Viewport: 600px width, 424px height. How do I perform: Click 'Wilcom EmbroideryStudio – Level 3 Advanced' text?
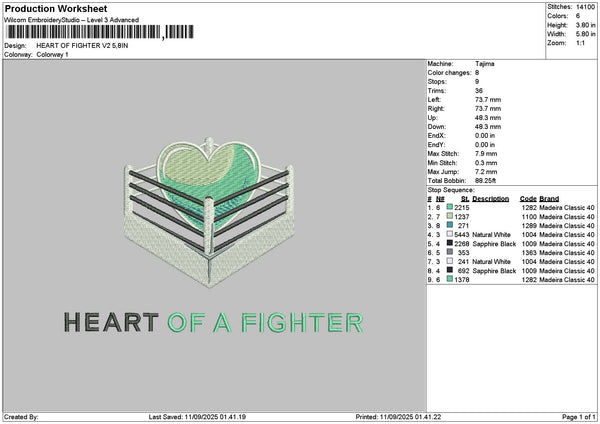point(72,20)
